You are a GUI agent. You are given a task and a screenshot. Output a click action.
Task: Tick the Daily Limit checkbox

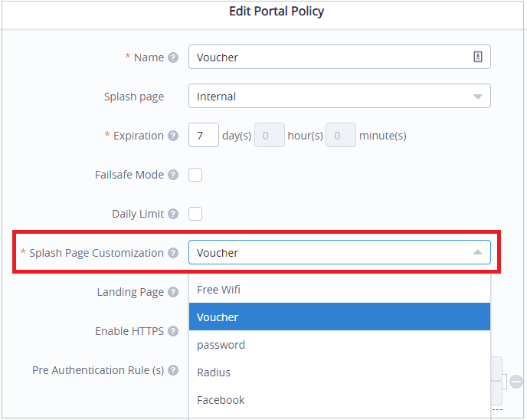coord(195,214)
